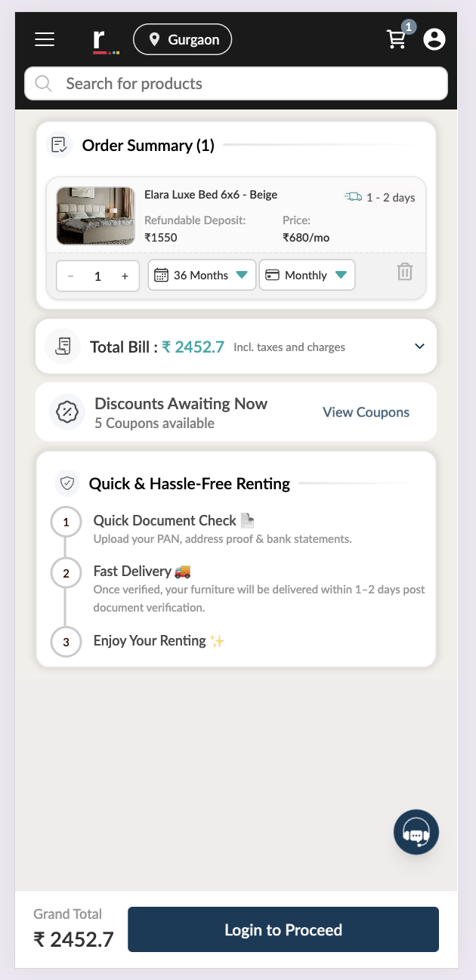Click the Order Summary checklist icon

click(x=59, y=145)
